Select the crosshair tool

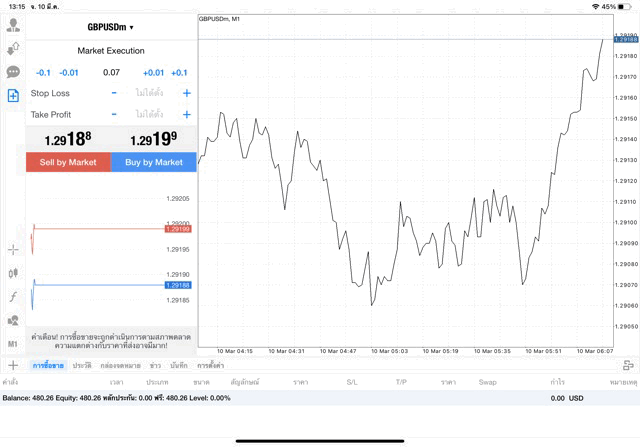[x=13, y=249]
